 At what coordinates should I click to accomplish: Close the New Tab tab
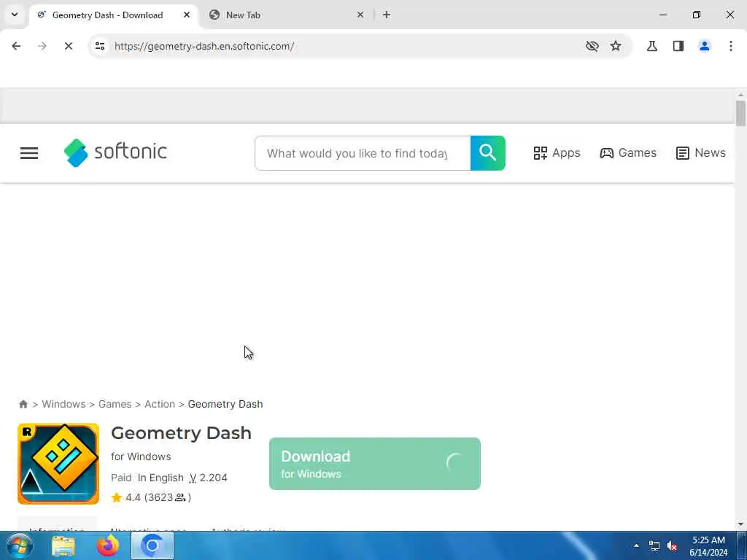tap(360, 15)
